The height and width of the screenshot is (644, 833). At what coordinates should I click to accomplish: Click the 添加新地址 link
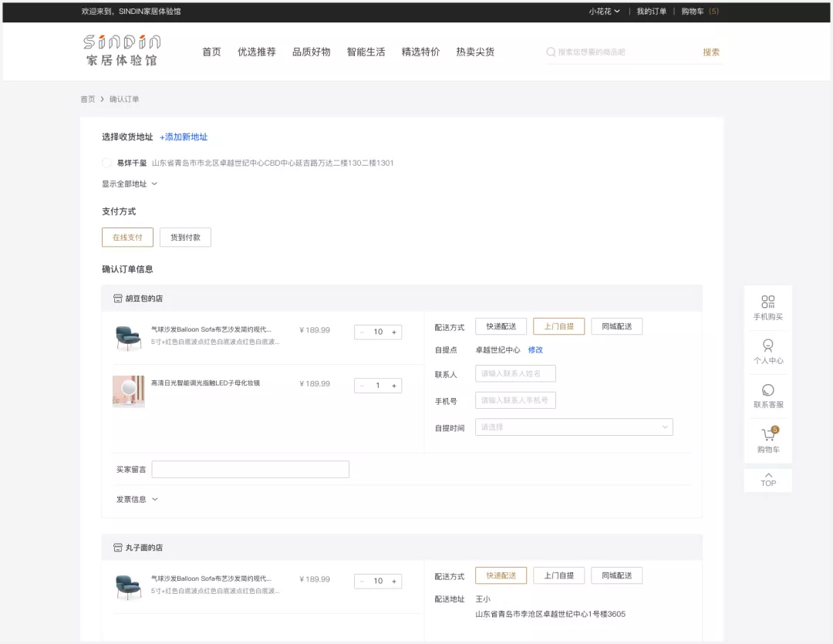(184, 137)
